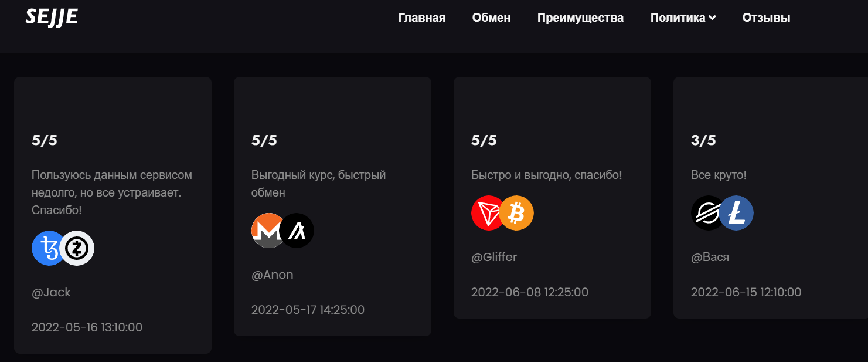Go to the Главная menu item
868x362 pixels.
pos(422,18)
